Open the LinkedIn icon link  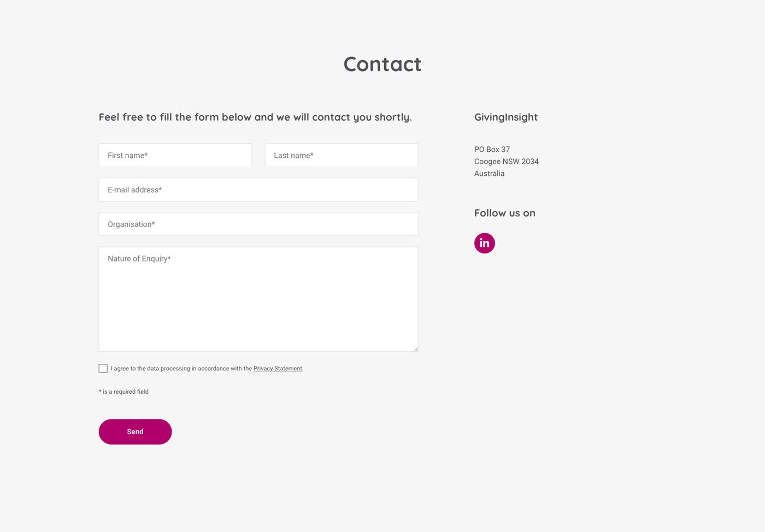[x=484, y=243]
